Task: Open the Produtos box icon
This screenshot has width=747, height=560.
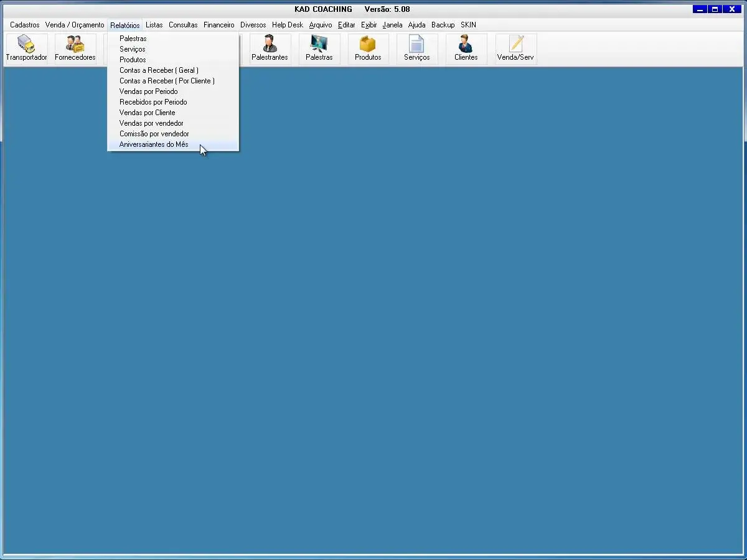Action: coord(368,45)
